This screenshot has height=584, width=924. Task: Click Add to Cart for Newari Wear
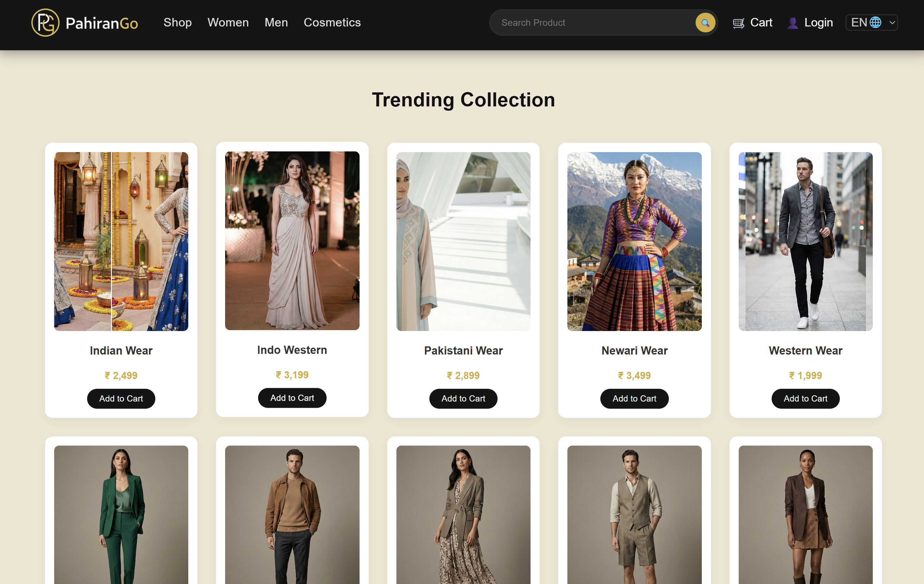tap(634, 399)
